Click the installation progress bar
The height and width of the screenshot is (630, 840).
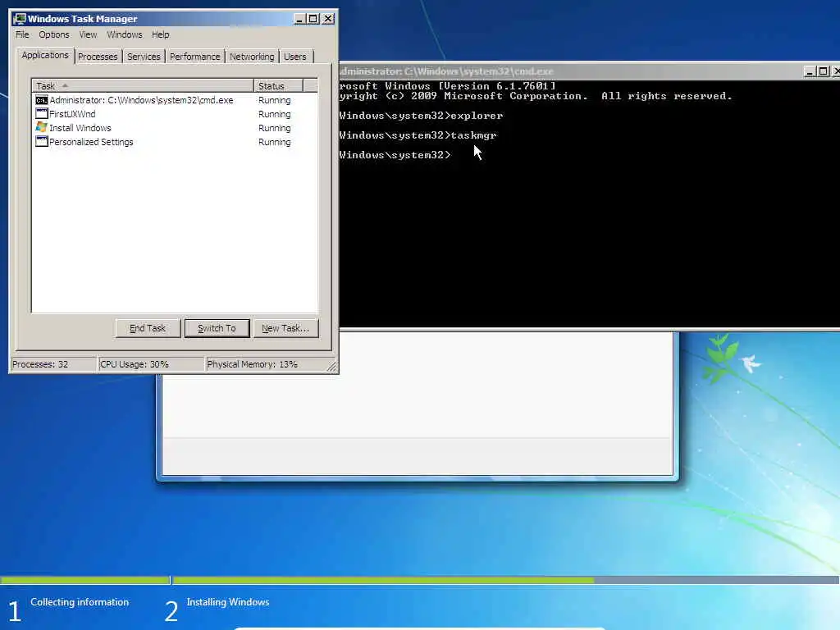coord(419,580)
